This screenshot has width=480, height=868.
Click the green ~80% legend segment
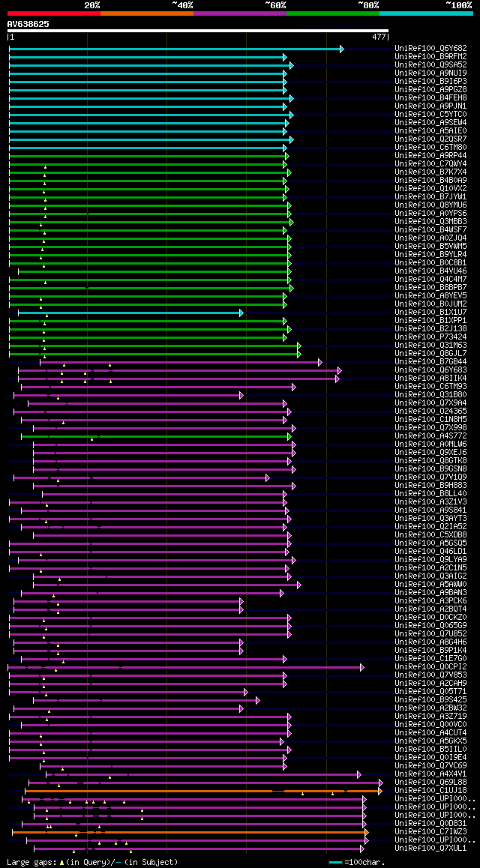[333, 13]
